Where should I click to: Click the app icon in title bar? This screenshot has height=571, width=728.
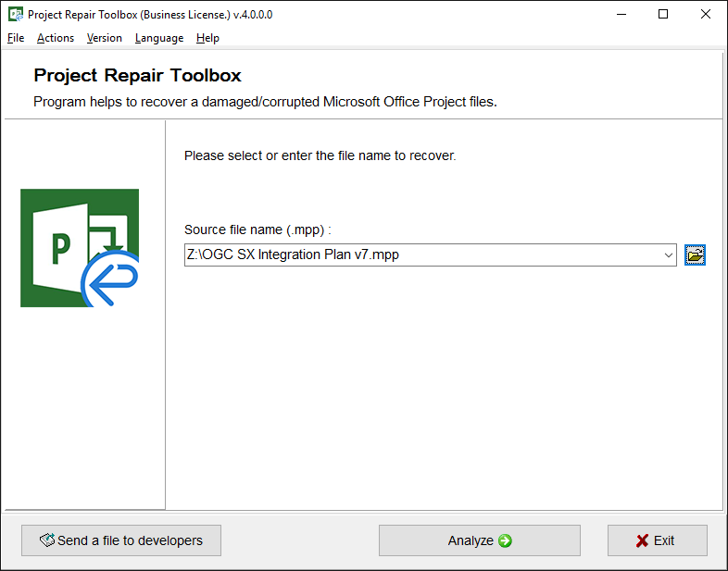[x=15, y=15]
